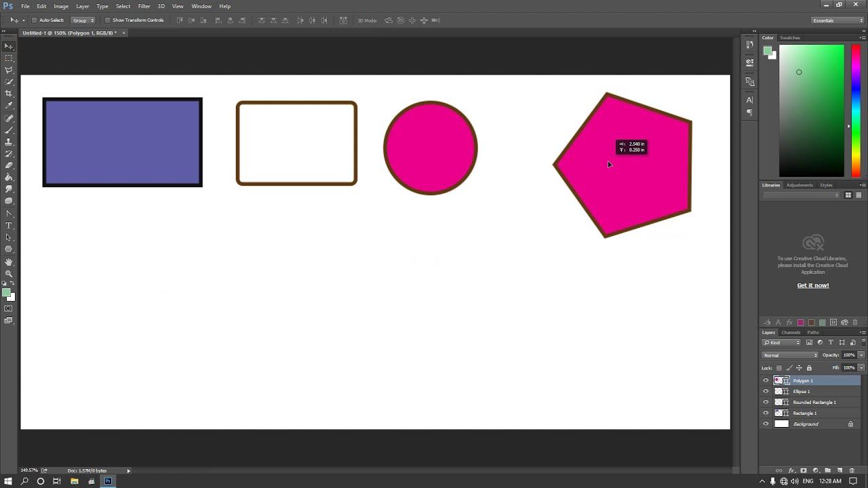Hide the Polygon 1 layer

(x=766, y=380)
